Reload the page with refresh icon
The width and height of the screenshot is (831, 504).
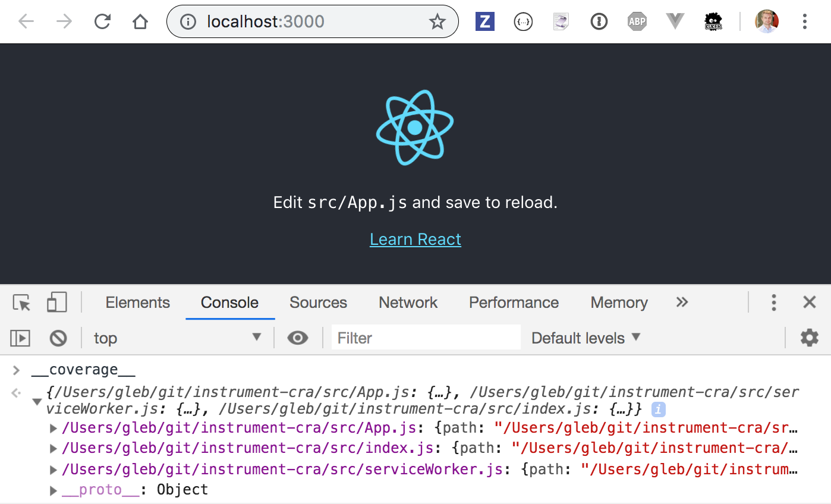pos(103,22)
